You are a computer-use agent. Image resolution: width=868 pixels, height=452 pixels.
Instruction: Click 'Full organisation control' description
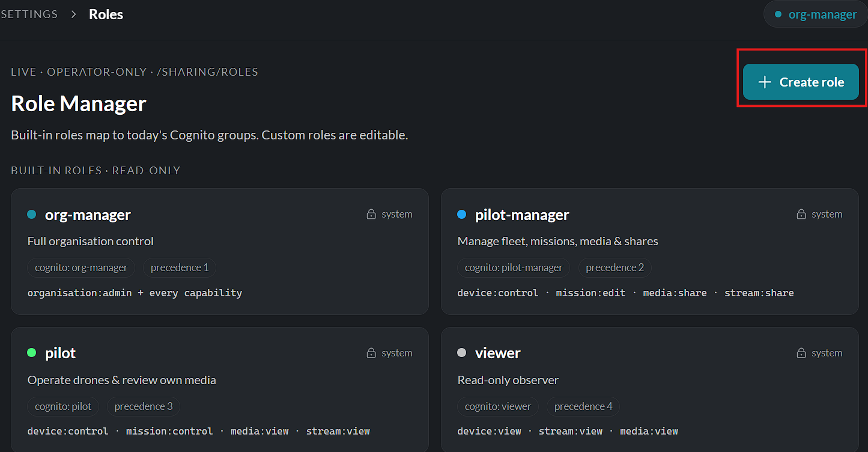91,241
